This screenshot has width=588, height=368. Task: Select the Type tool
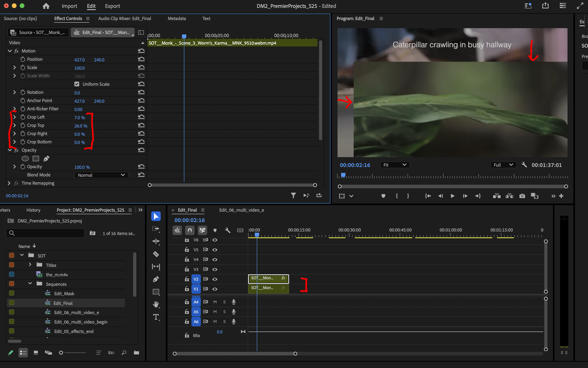pyautogui.click(x=156, y=317)
